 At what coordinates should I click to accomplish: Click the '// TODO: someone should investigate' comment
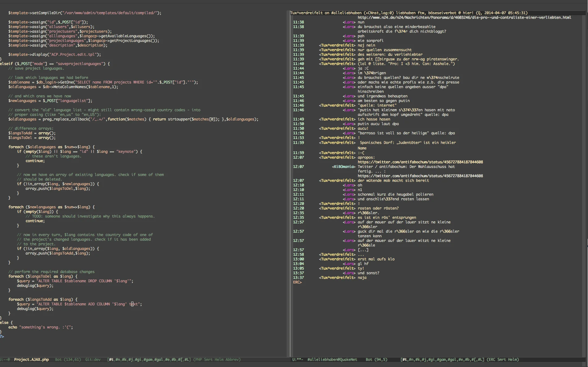(90, 216)
